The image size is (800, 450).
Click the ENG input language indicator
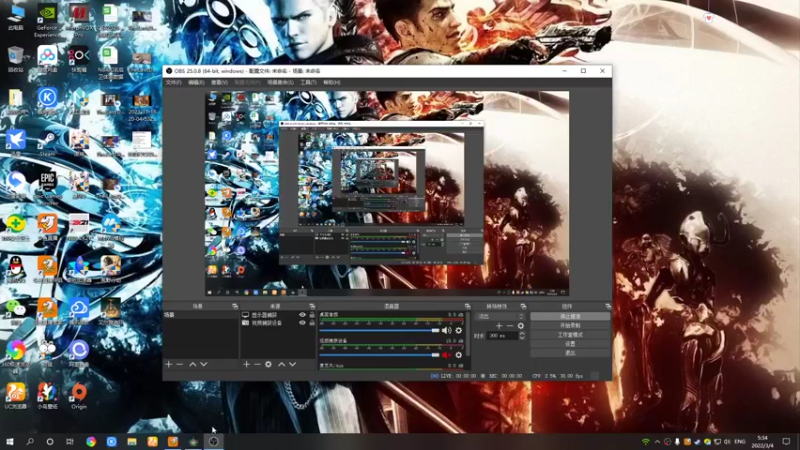pos(740,442)
